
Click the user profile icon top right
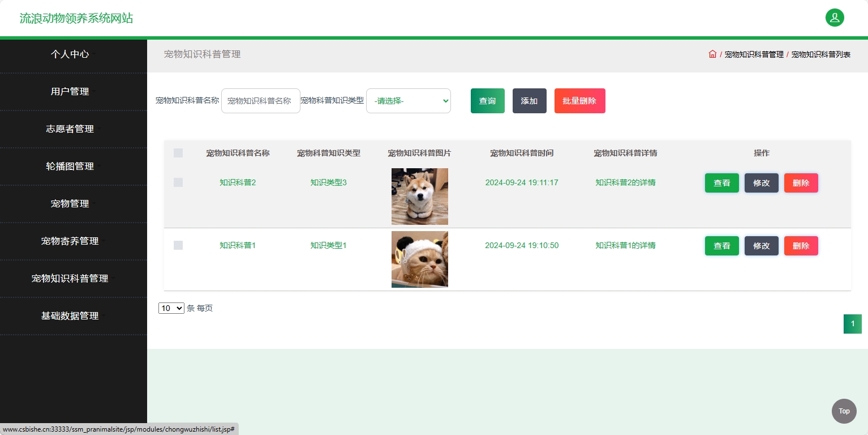(x=834, y=18)
